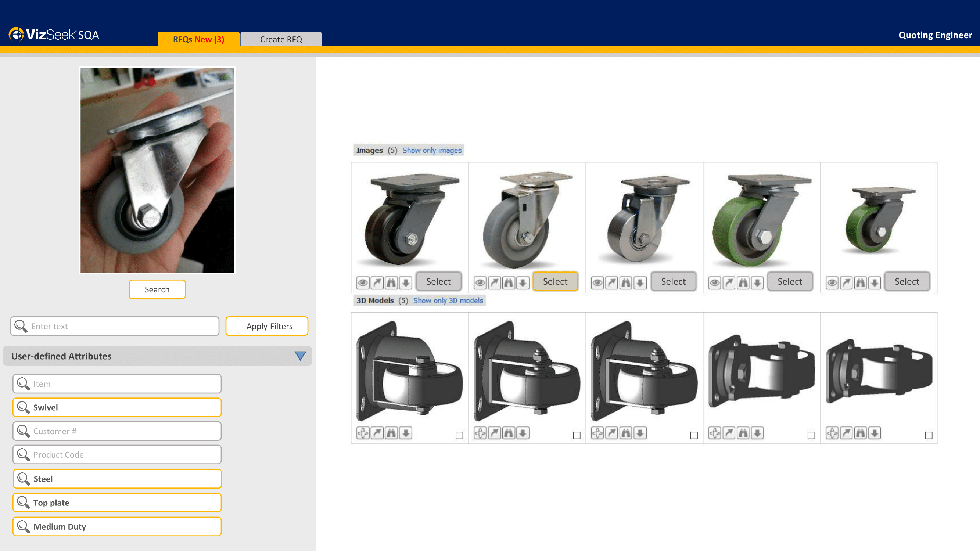Check the checkbox for fourth 3D model
980x551 pixels.
point(811,435)
